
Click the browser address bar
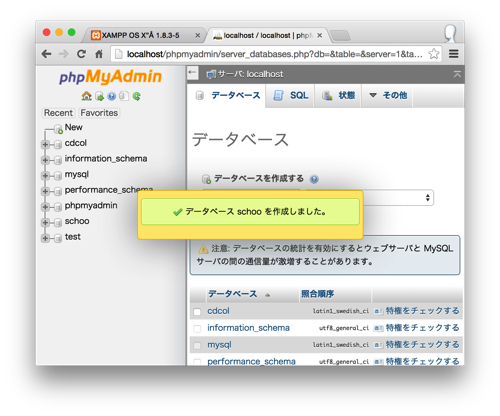(273, 54)
